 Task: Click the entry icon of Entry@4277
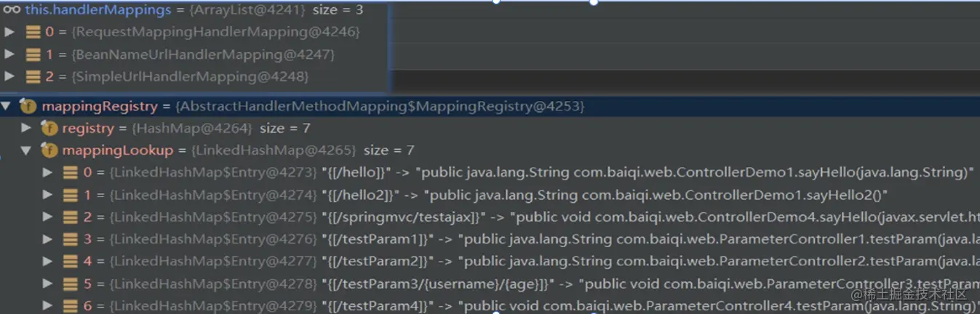(x=71, y=261)
